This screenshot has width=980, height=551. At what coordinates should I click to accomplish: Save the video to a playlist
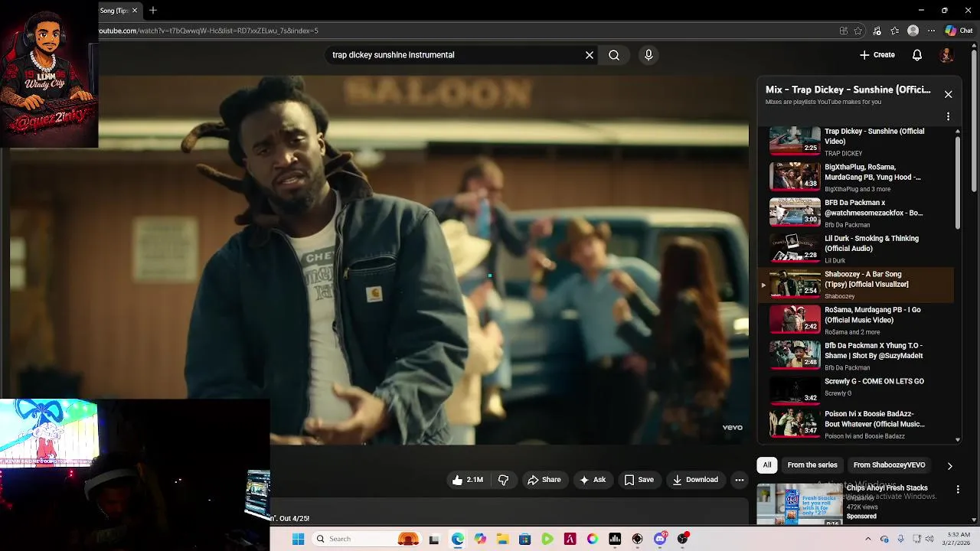tap(639, 480)
